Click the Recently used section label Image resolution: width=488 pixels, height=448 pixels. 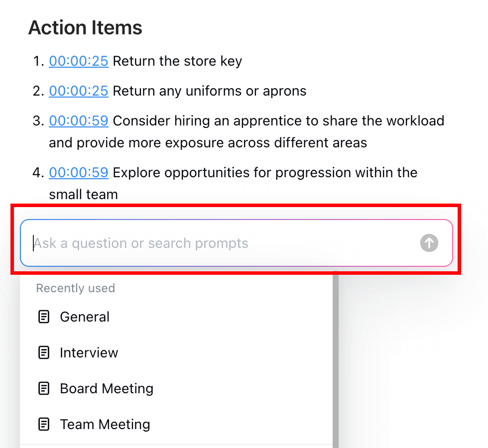76,288
